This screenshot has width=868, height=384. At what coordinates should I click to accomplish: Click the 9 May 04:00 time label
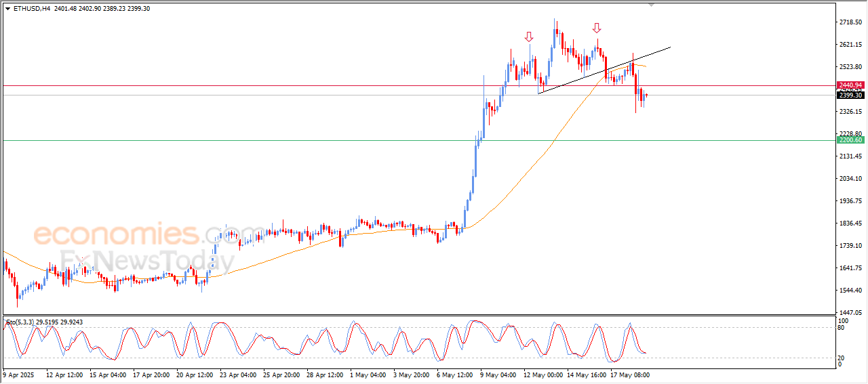[498, 374]
